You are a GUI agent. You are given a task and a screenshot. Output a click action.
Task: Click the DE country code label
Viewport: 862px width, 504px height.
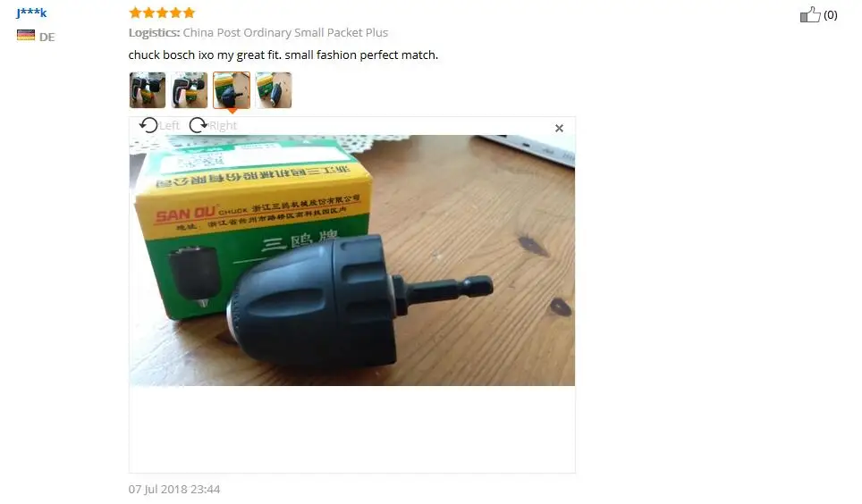46,37
